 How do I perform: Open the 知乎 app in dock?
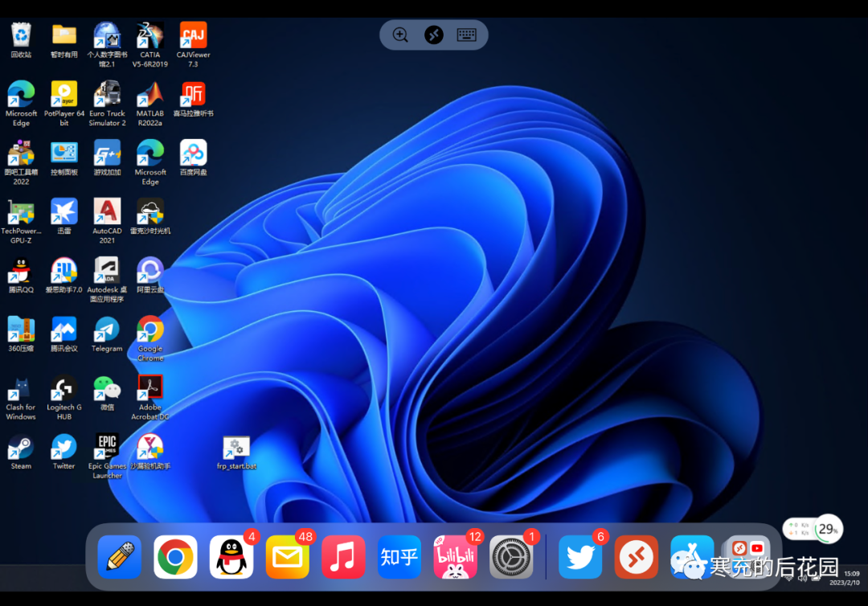click(x=399, y=557)
